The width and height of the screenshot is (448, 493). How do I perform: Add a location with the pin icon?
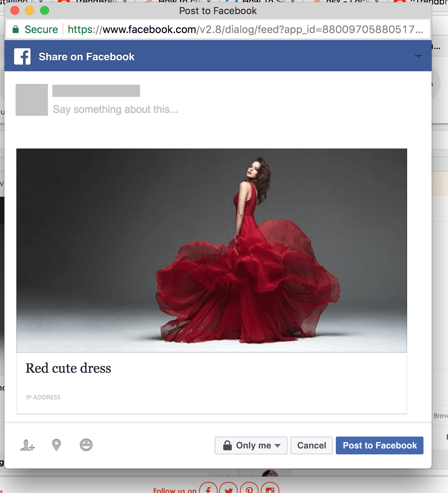tap(56, 445)
